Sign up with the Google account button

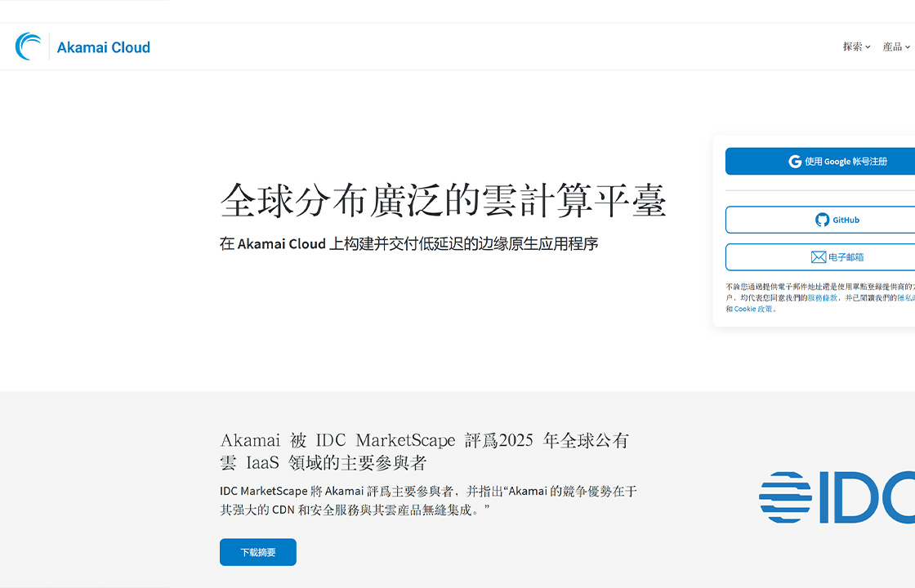click(x=820, y=161)
